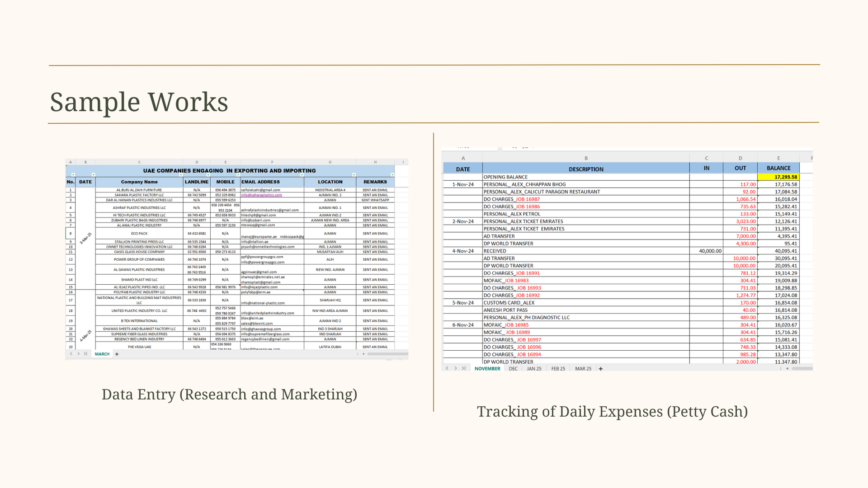Image resolution: width=868 pixels, height=488 pixels.
Task: Click the add-sheet plus icon beside MARCH tab
Action: coord(117,354)
